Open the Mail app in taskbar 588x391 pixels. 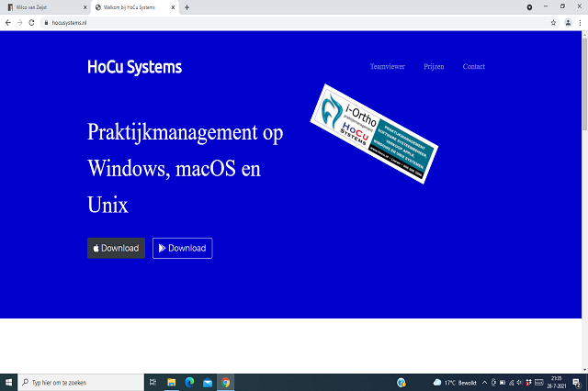pos(208,383)
